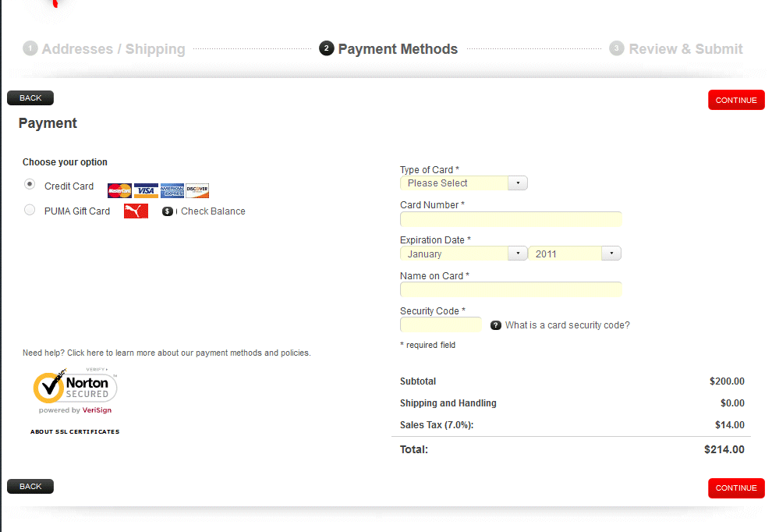The height and width of the screenshot is (532, 772).
Task: Select the Credit Card radio button
Action: tap(30, 185)
